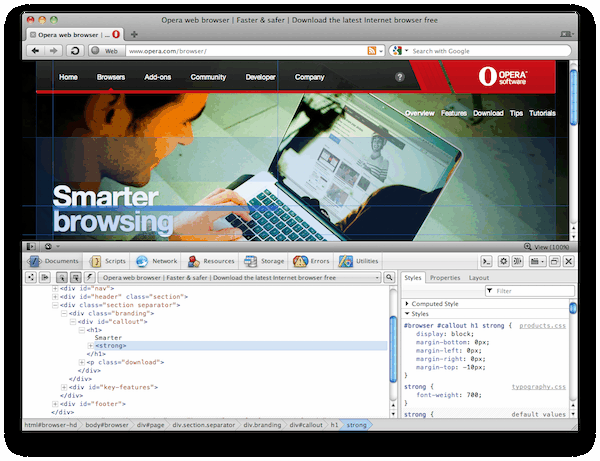600x461 pixels.
Task: Open the Dragonfly command line console button
Action: pos(486,261)
